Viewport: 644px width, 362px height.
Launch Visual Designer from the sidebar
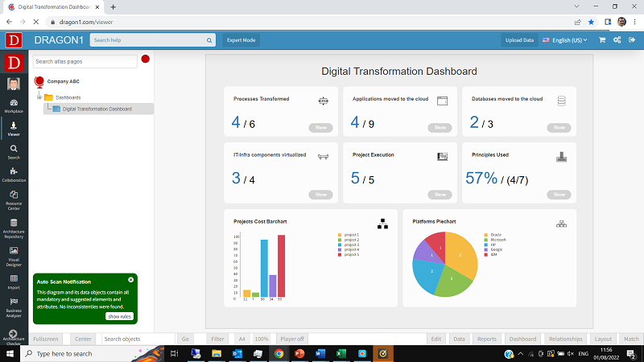[x=14, y=255]
